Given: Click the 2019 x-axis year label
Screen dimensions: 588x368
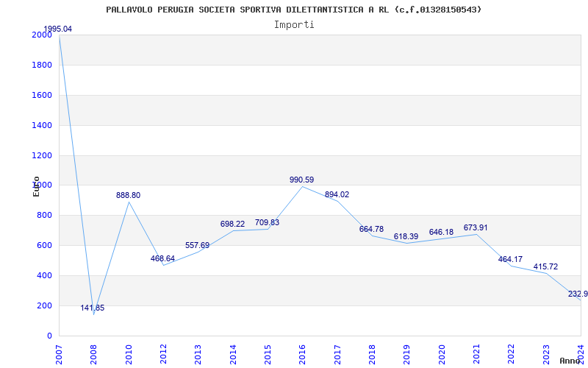Looking at the screenshot, I should click(407, 355).
